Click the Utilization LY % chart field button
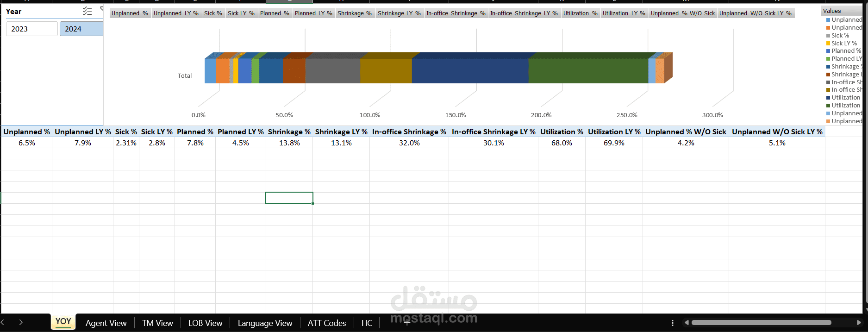Screen dimensions: 868x332 (x=624, y=13)
